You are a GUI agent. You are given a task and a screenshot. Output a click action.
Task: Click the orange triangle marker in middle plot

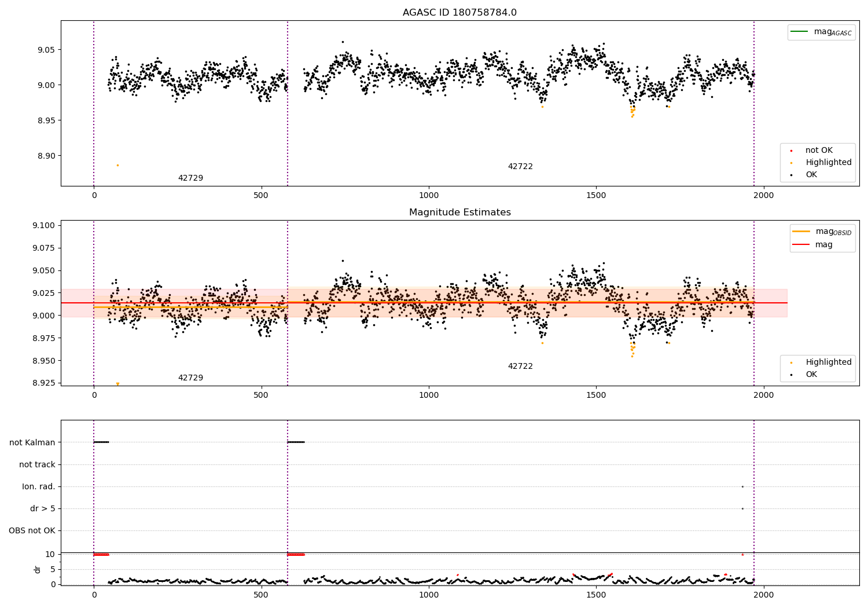(x=117, y=384)
